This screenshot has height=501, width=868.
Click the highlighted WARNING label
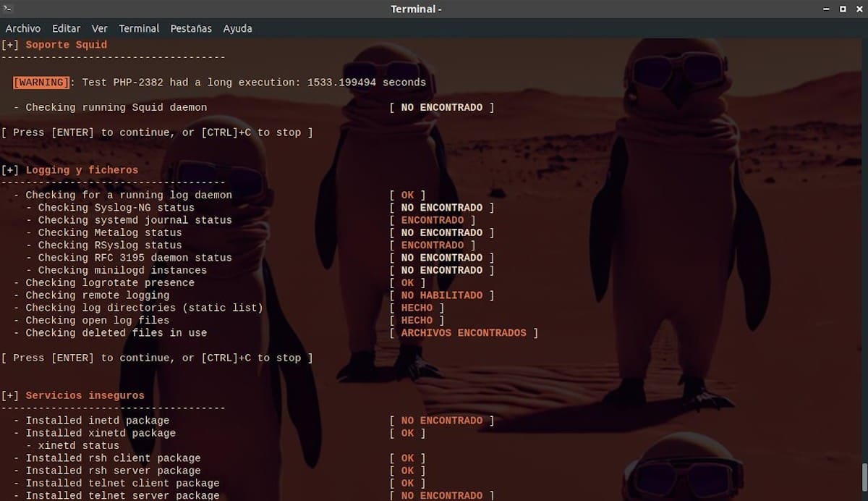41,83
